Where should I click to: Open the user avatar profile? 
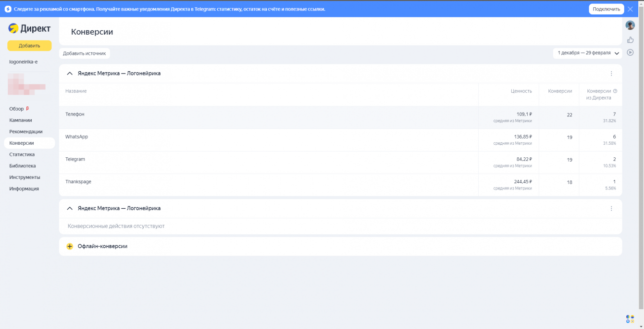coord(630,25)
